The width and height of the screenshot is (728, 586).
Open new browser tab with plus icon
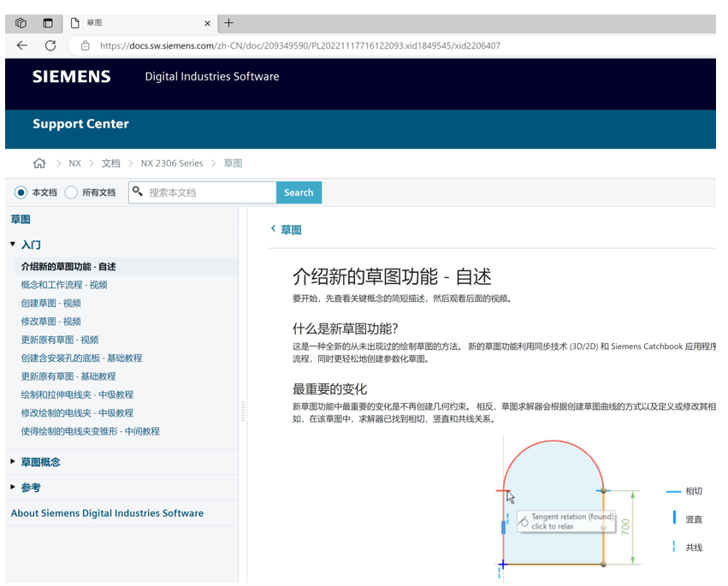click(x=228, y=23)
